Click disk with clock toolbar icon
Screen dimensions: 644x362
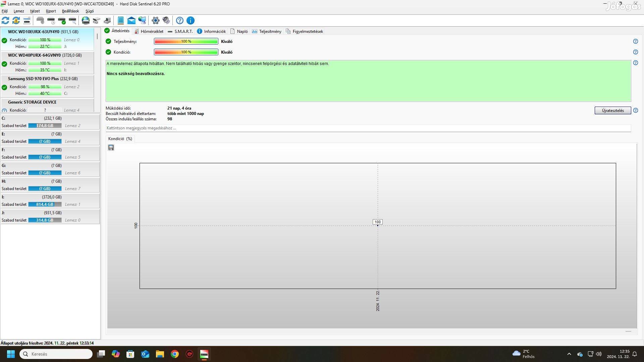51,20
